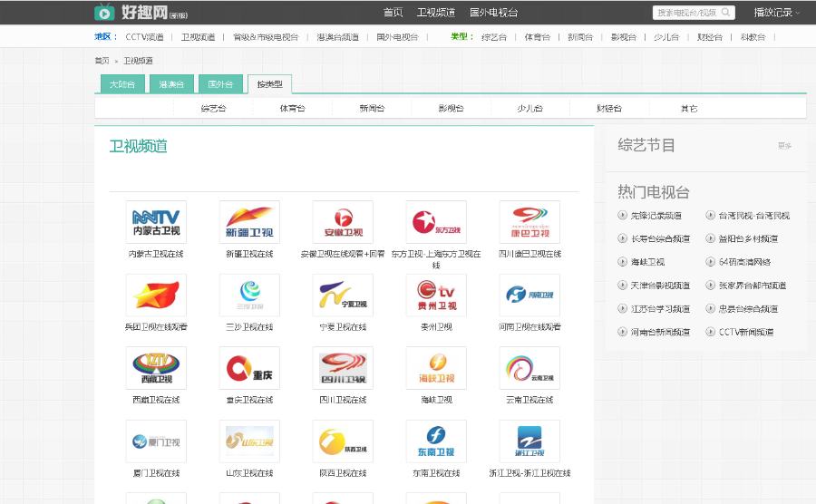Open the 重庆 channel logo
The width and height of the screenshot is (816, 504).
(249, 368)
